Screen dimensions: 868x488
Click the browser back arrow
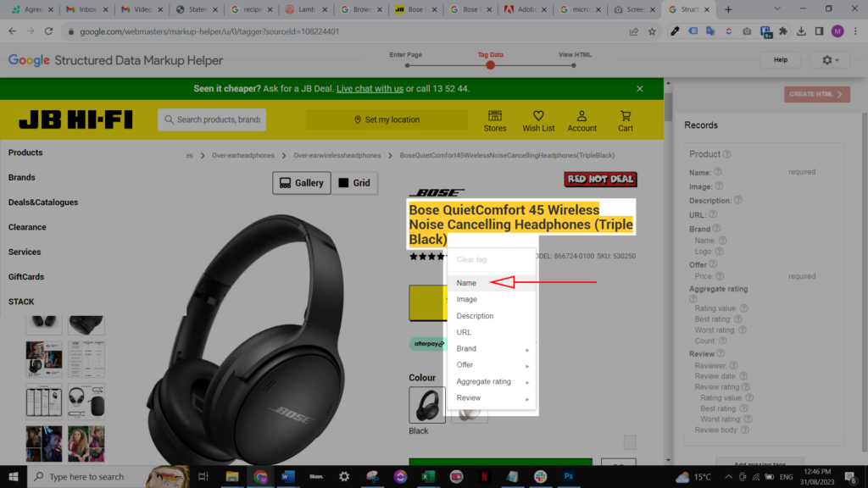click(13, 31)
